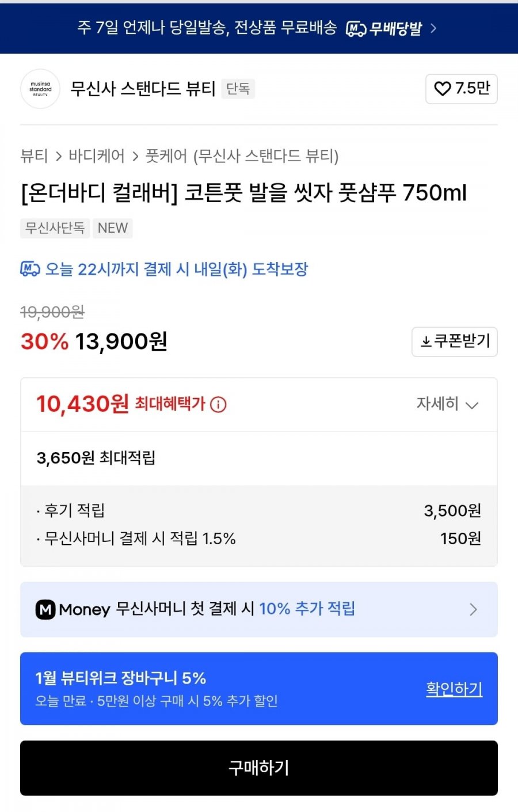The height and width of the screenshot is (812, 518).
Task: Tap the info icon next to 최대혜택가
Action: [218, 405]
